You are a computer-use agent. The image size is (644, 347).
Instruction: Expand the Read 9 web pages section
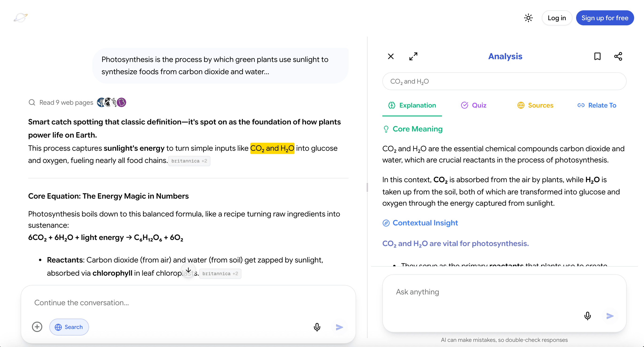pos(66,102)
